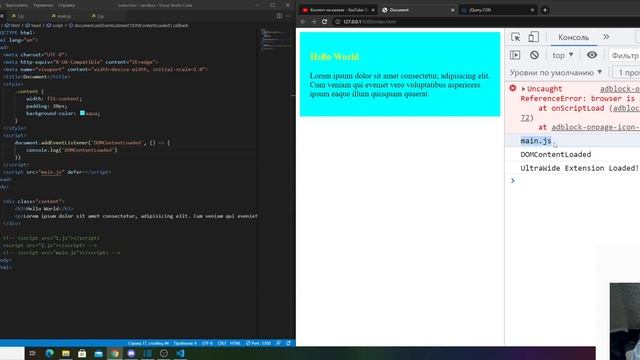Click the Пробелов: 4 indentation status item
This screenshot has width=640, height=360.
(185, 343)
